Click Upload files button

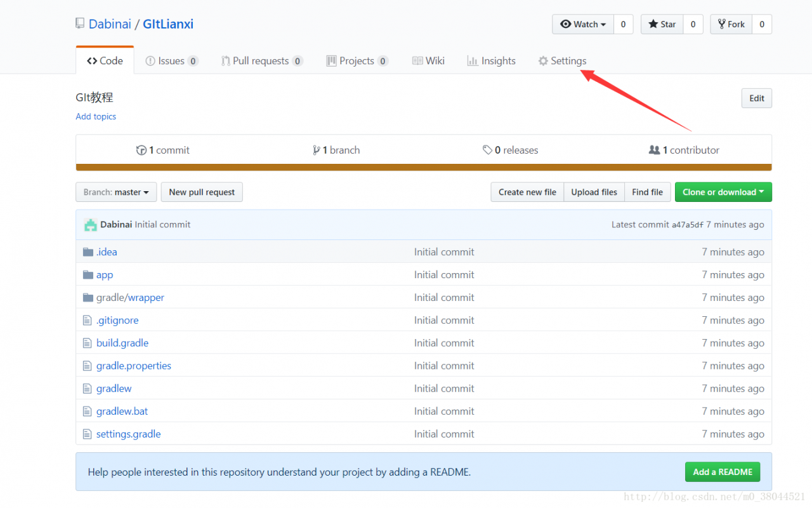[594, 192]
